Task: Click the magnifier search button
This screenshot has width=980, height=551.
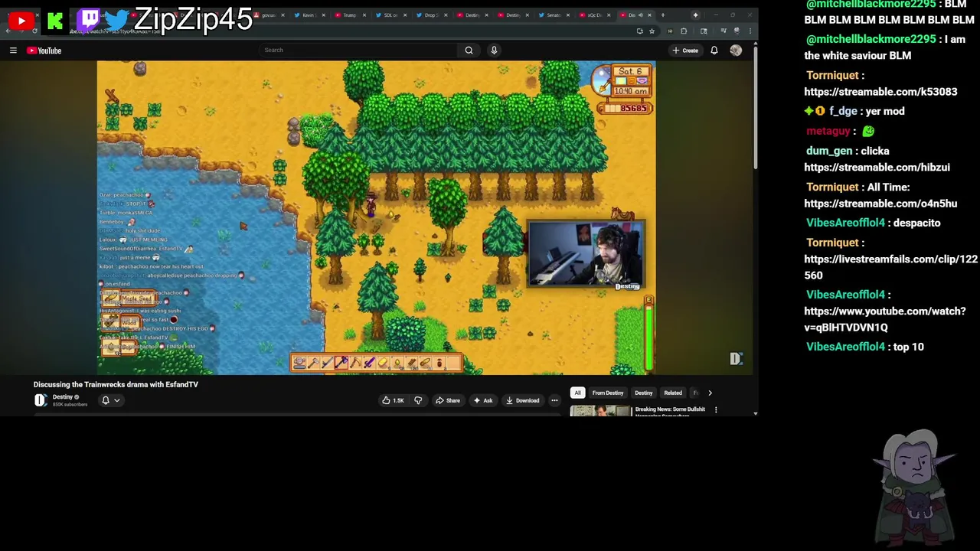Action: 469,50
